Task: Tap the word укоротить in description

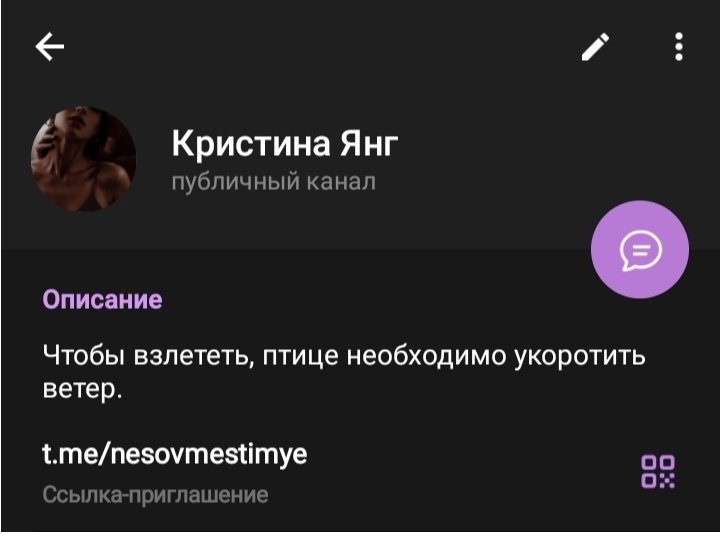Action: pyautogui.click(x=579, y=356)
